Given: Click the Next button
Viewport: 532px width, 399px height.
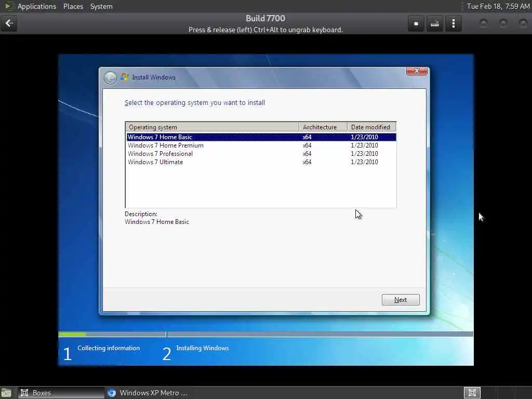Looking at the screenshot, I should pos(401,300).
